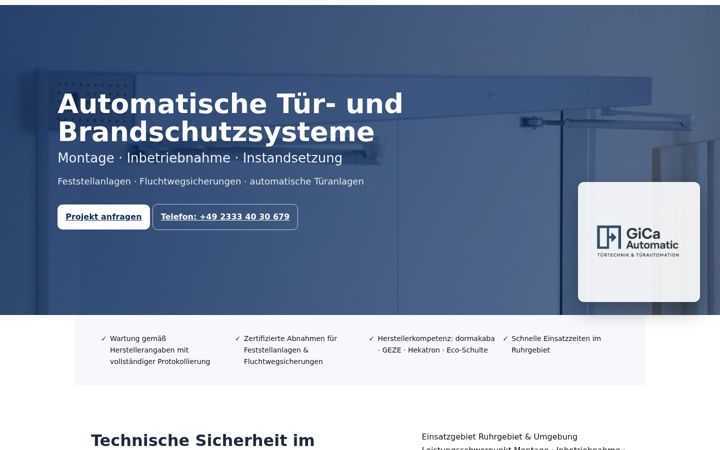This screenshot has height=450, width=720.
Task: Click the text "Einsatzgebiet Ruhrgebiet & Umgebung"
Action: (500, 437)
